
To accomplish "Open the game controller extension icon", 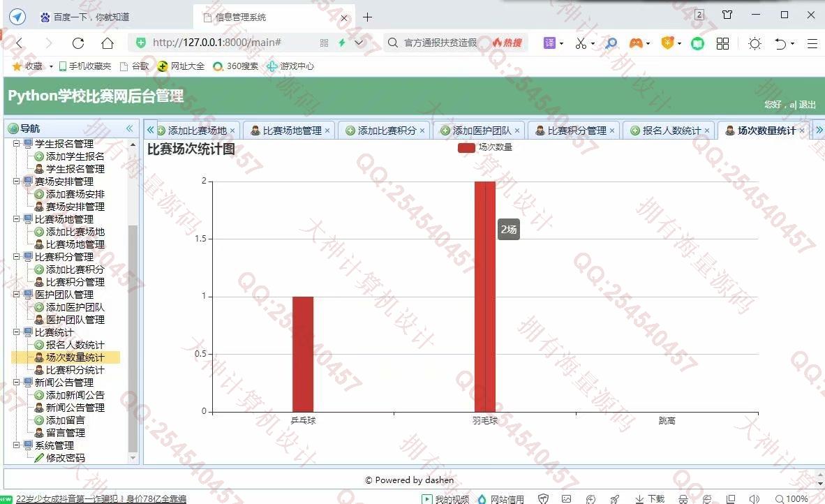I will point(636,43).
